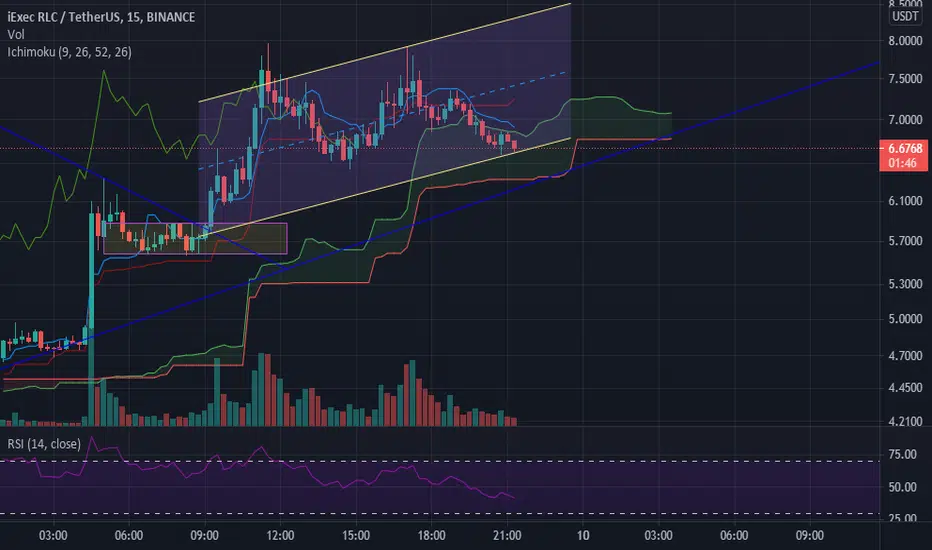Click the 06:00 time axis label at left
The image size is (932, 550).
(x=128, y=536)
